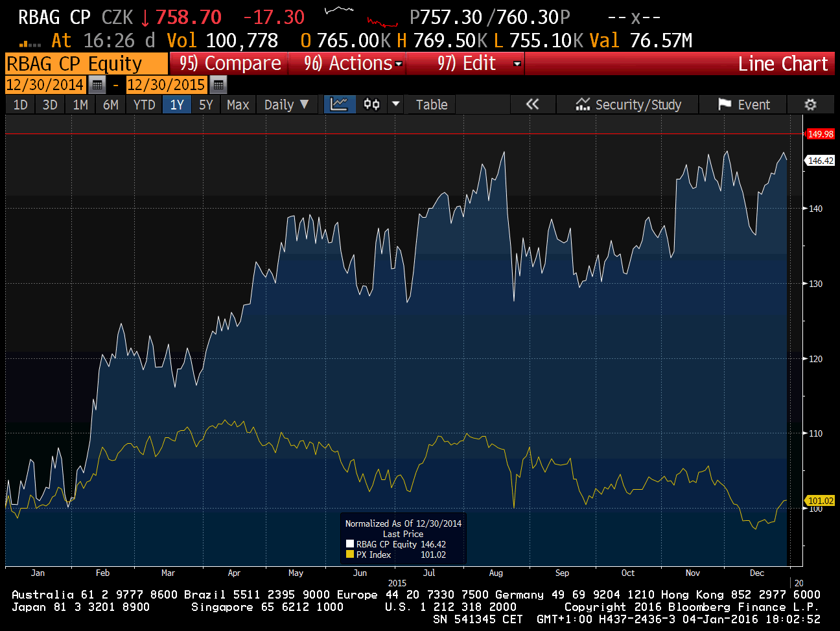The image size is (840, 631).
Task: Click the red 149.98 price axis marker
Action: pos(820,134)
